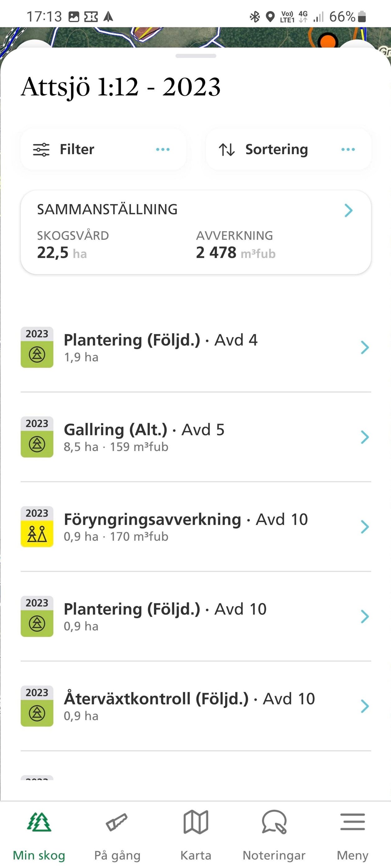Select Återväxtkontroll (Följd.) Avd 10 entry
Image resolution: width=391 pixels, height=868 pixels.
(196, 706)
